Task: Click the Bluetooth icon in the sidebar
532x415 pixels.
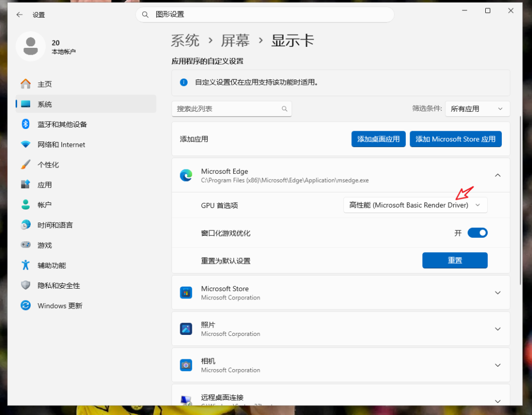Action: coord(25,124)
